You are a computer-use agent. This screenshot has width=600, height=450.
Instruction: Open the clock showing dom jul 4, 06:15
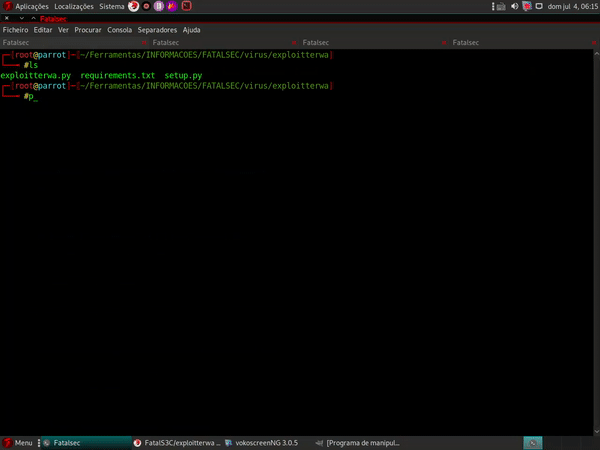click(x=572, y=7)
